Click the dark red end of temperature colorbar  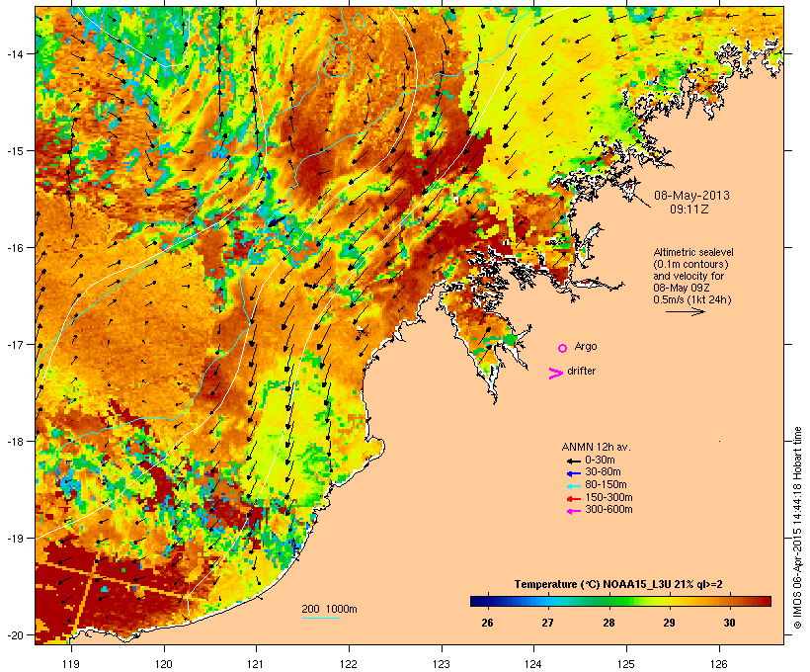(765, 601)
